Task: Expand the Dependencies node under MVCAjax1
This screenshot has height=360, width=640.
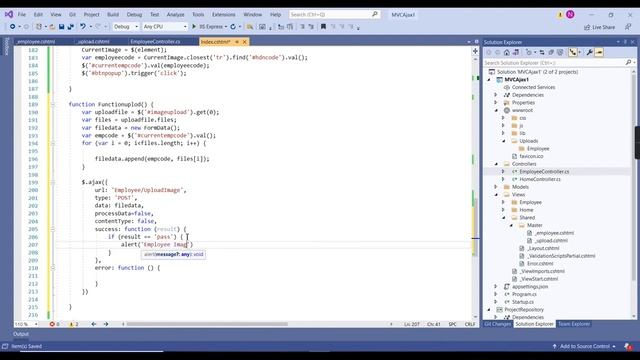Action: tap(496, 95)
